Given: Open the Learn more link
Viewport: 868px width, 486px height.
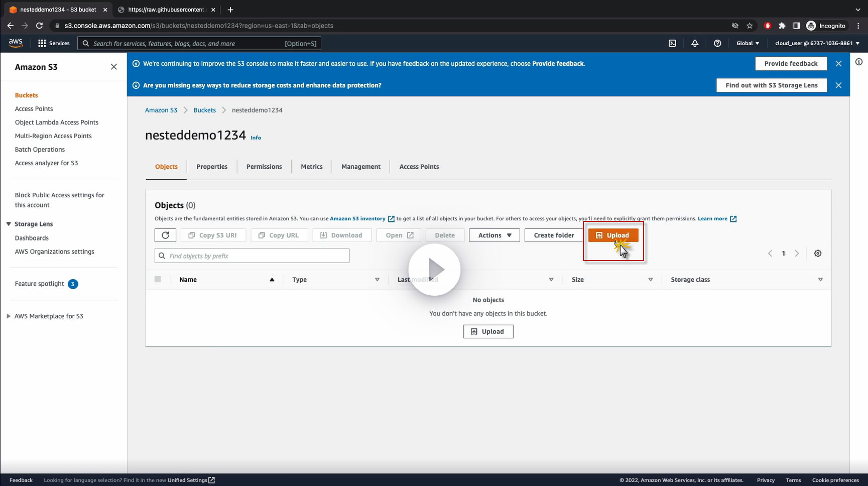Looking at the screenshot, I should [717, 218].
